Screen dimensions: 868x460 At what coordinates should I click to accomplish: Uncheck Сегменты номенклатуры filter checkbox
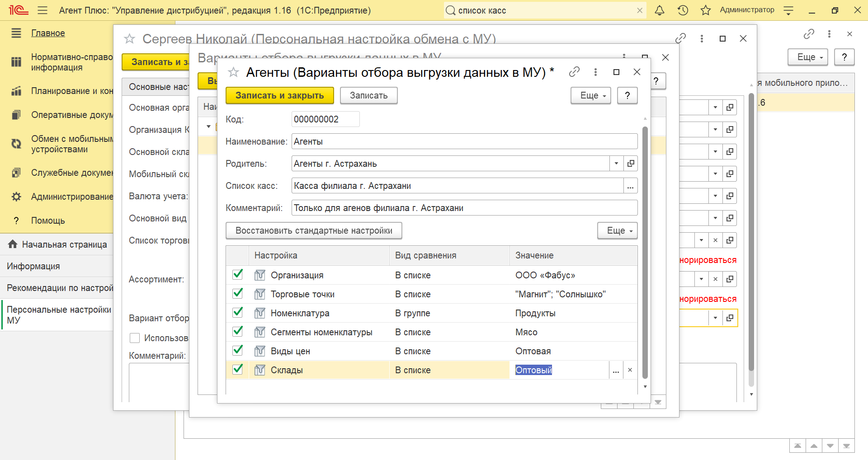(237, 331)
